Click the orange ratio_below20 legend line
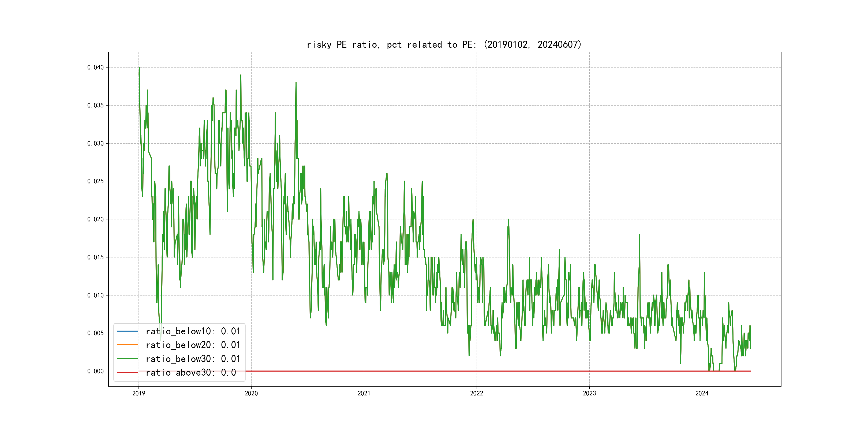This screenshot has height=434, width=868. click(x=127, y=345)
